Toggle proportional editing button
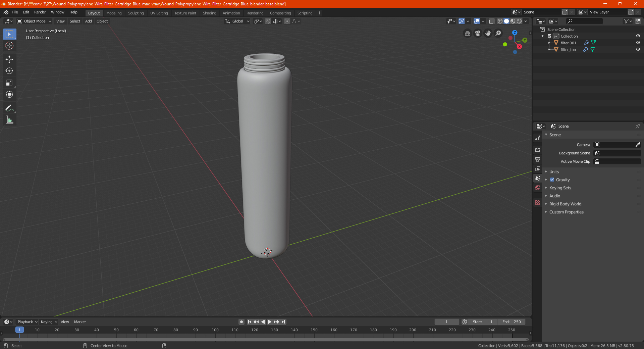This screenshot has height=349, width=644. 287,21
